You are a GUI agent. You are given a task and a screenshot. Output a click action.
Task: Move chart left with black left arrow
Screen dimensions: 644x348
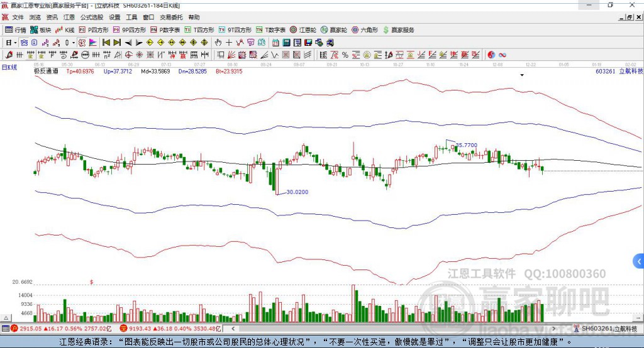[128, 43]
